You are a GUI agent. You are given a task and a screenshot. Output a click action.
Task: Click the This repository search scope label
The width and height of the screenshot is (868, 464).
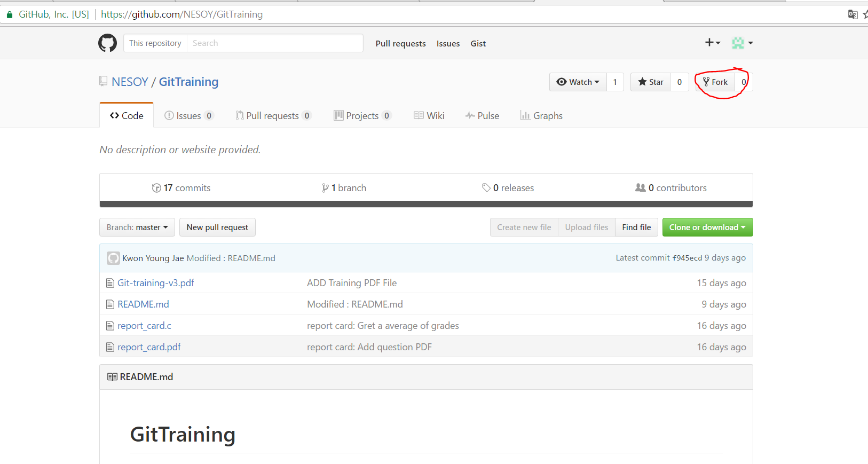[x=155, y=43]
